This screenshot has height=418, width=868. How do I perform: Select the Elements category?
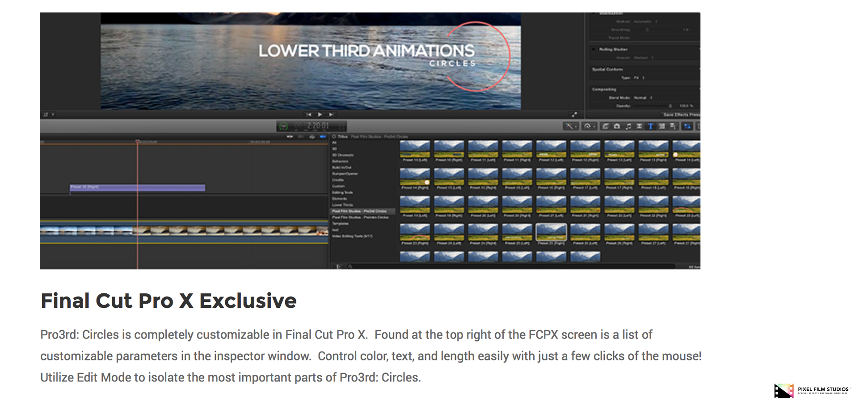click(x=340, y=199)
